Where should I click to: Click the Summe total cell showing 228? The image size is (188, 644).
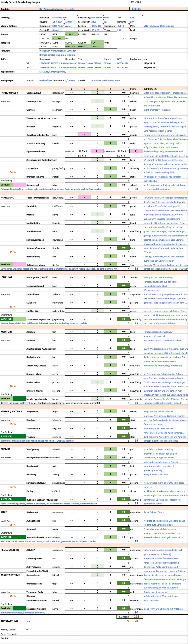(136, 617)
